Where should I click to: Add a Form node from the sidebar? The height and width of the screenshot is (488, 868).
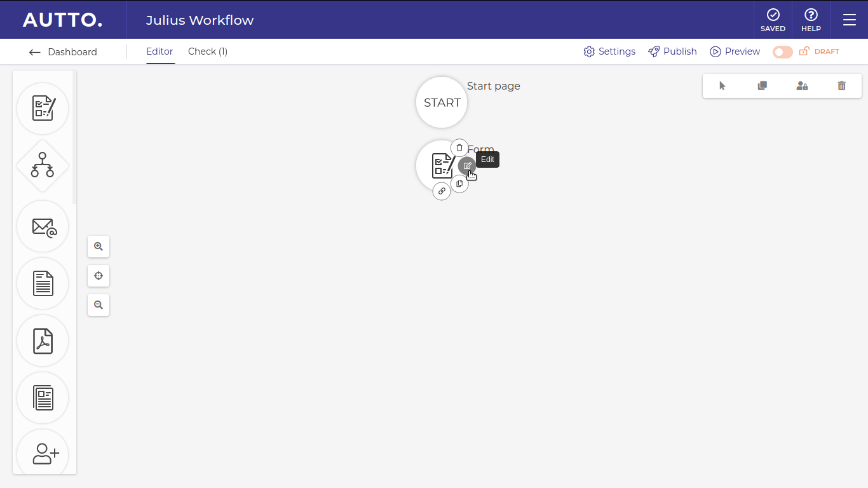tap(43, 109)
